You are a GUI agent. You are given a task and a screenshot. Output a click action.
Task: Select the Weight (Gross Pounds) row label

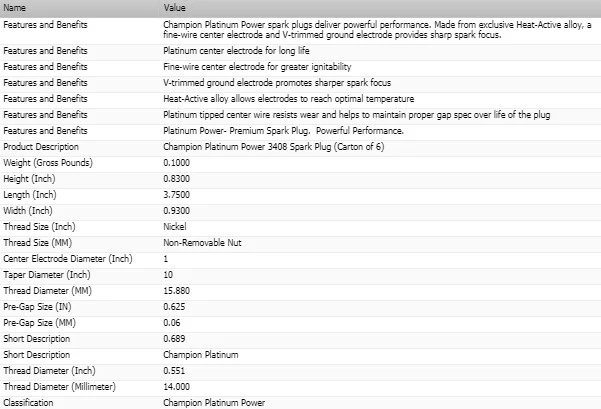click(48, 163)
